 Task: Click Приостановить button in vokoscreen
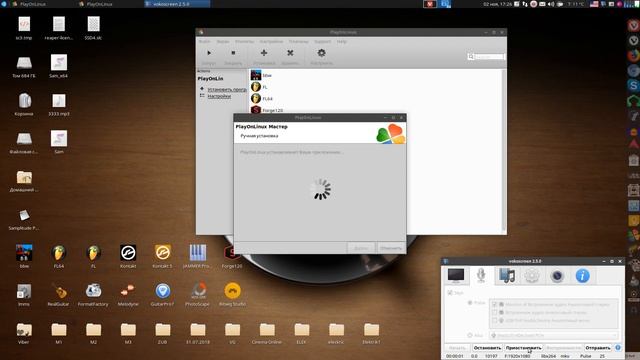524,348
